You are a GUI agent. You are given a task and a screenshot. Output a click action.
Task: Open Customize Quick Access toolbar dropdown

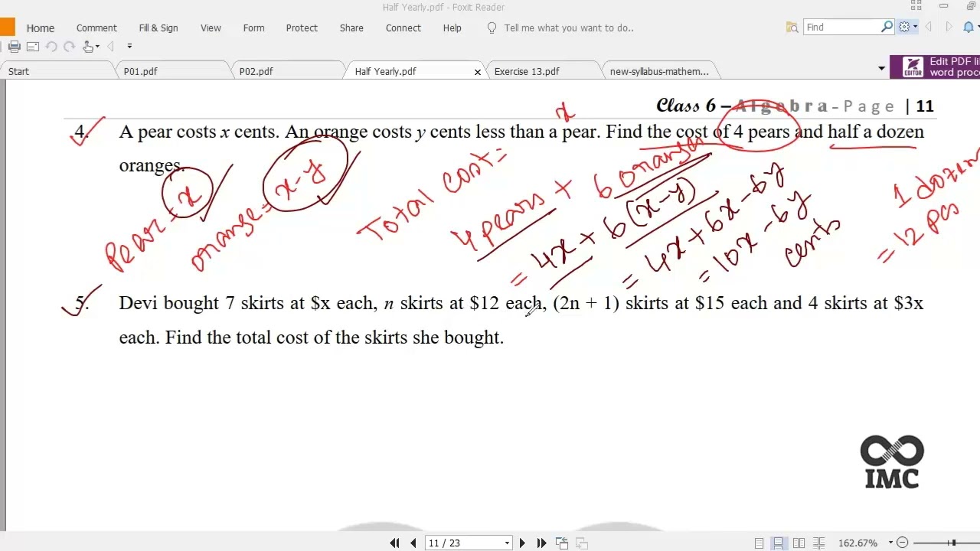point(129,47)
